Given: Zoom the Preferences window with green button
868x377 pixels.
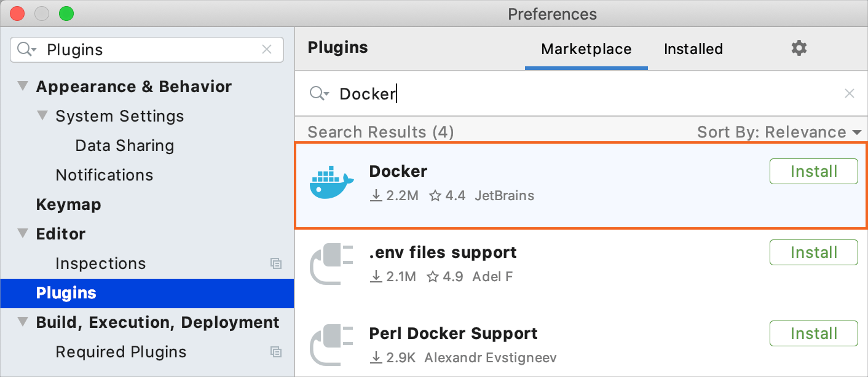Looking at the screenshot, I should pyautogui.click(x=66, y=14).
